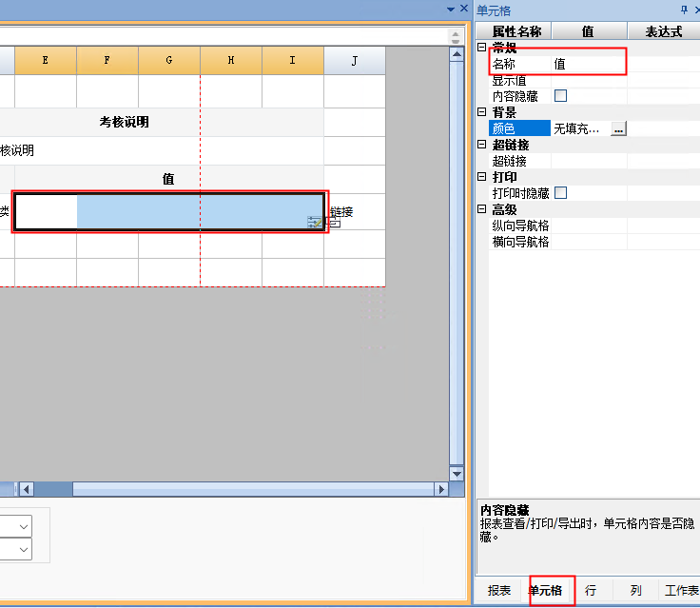The image size is (700, 608).
Task: Click horizontal scrollbar left arrow
Action: 27,489
